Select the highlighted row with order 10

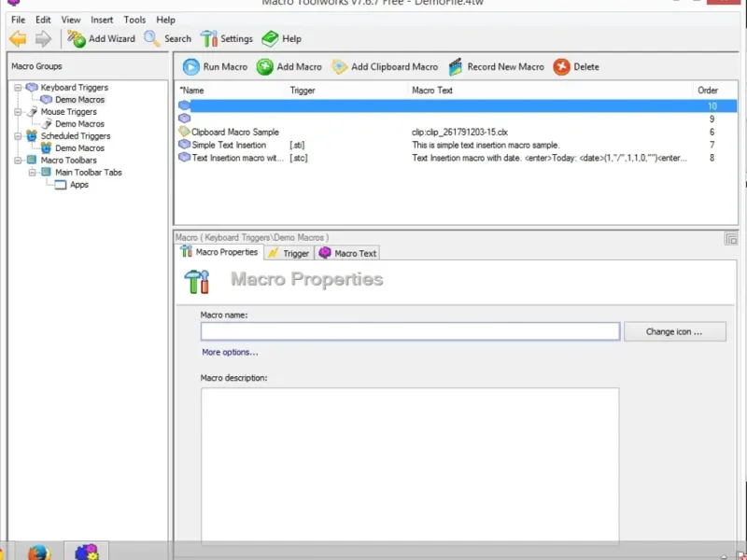pyautogui.click(x=458, y=105)
